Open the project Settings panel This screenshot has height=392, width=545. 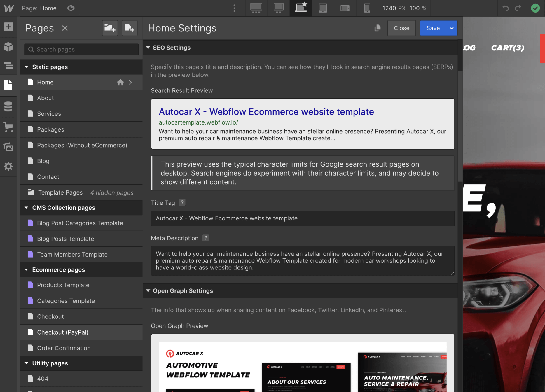(8, 166)
